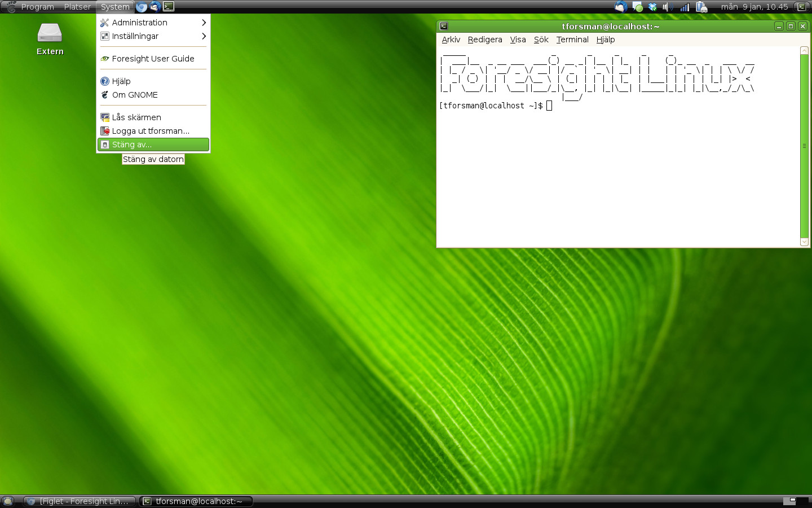Click the chat status bubble tray icon
This screenshot has width=812, height=508.
coord(637,7)
